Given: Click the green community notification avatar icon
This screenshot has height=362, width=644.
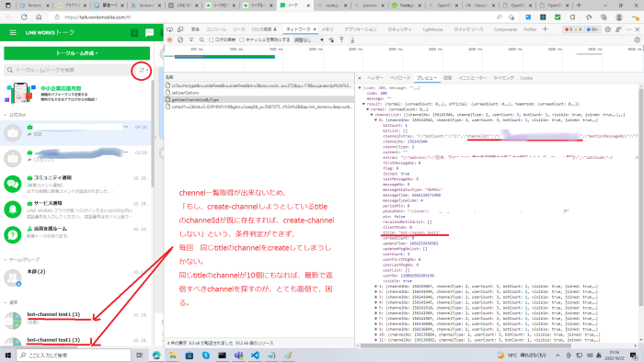Looking at the screenshot, I should point(13,184).
